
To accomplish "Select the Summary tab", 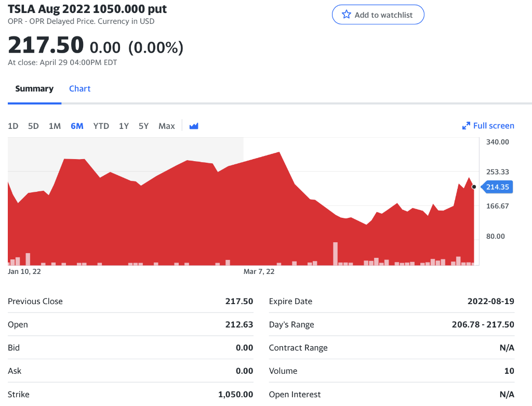I will point(34,88).
